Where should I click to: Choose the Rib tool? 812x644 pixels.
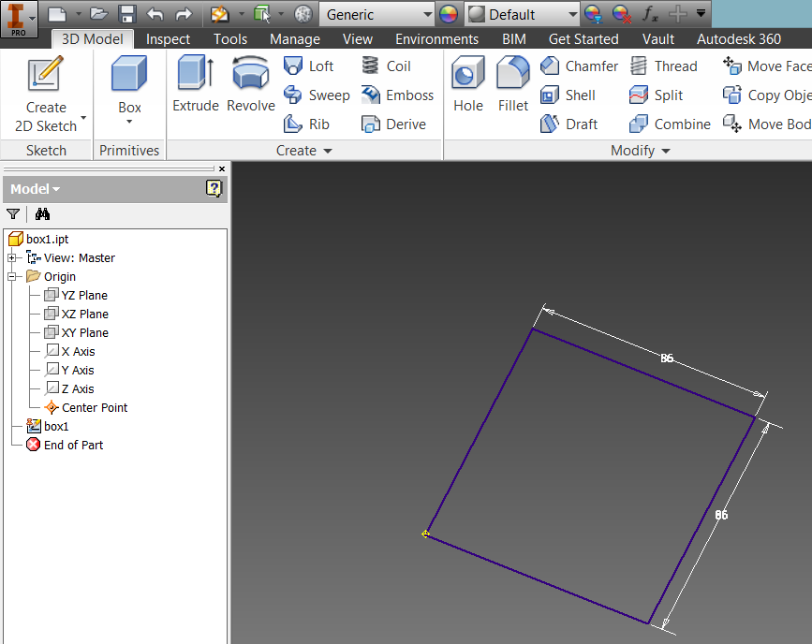pyautogui.click(x=306, y=124)
